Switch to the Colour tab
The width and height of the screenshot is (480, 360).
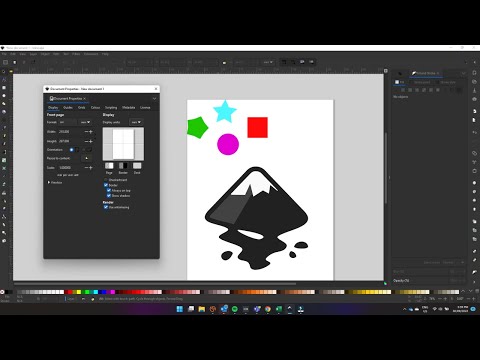[x=95, y=107]
